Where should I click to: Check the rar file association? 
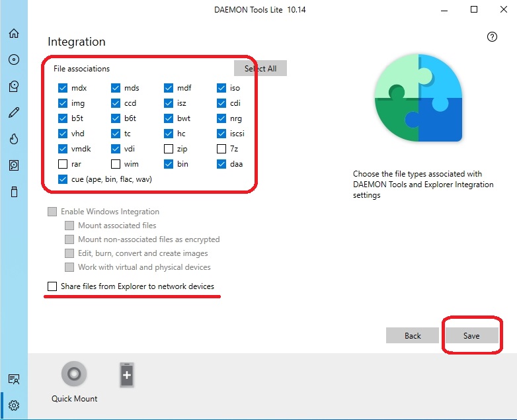63,164
